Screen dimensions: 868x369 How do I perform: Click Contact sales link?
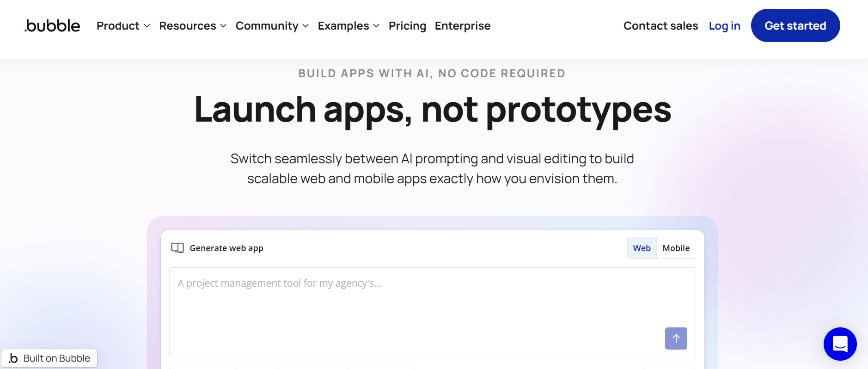(660, 26)
